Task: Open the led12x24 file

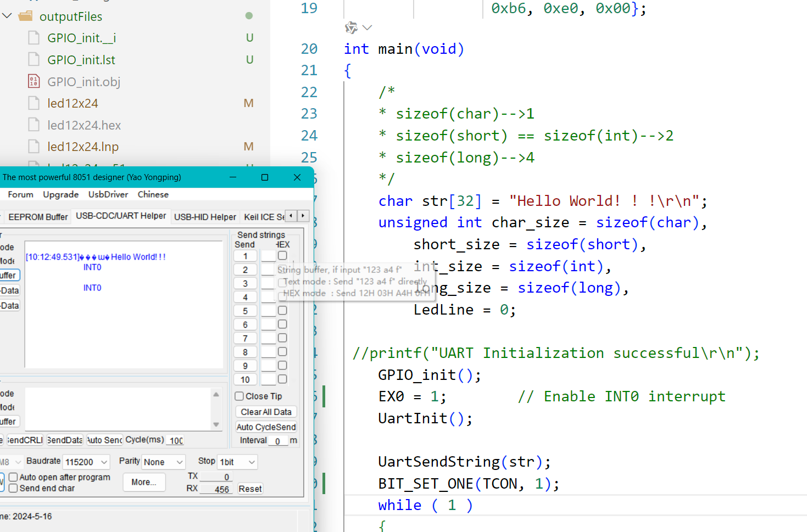Action: (x=73, y=103)
